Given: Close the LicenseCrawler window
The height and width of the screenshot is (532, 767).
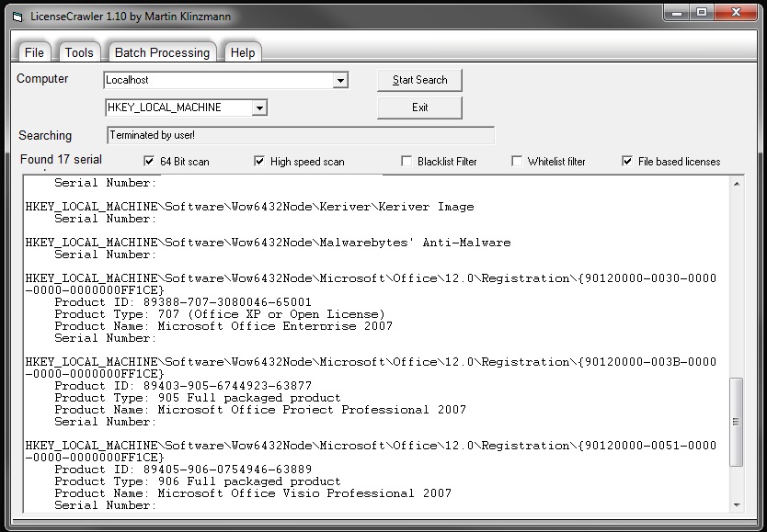Looking at the screenshot, I should click(736, 13).
